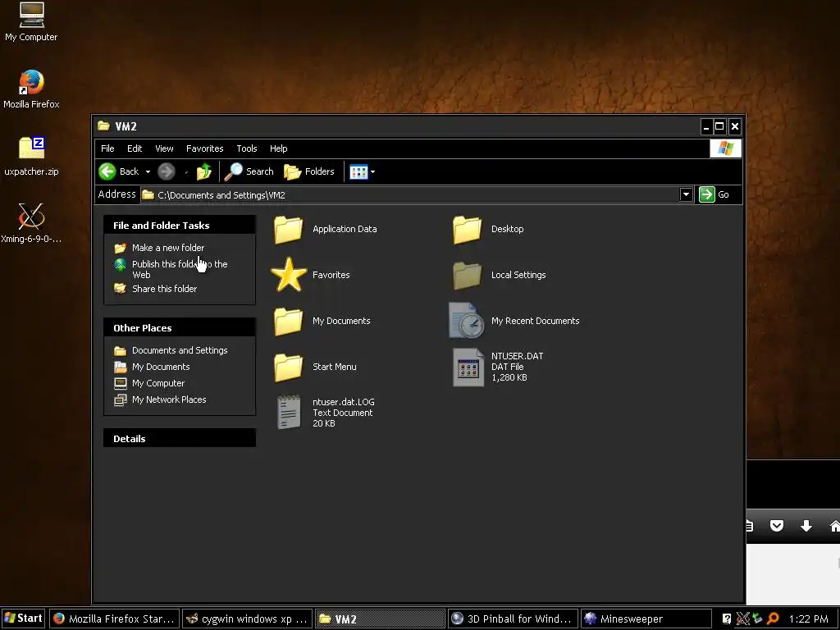Select the ntuser.dat.LOG text file icon

[x=290, y=413]
